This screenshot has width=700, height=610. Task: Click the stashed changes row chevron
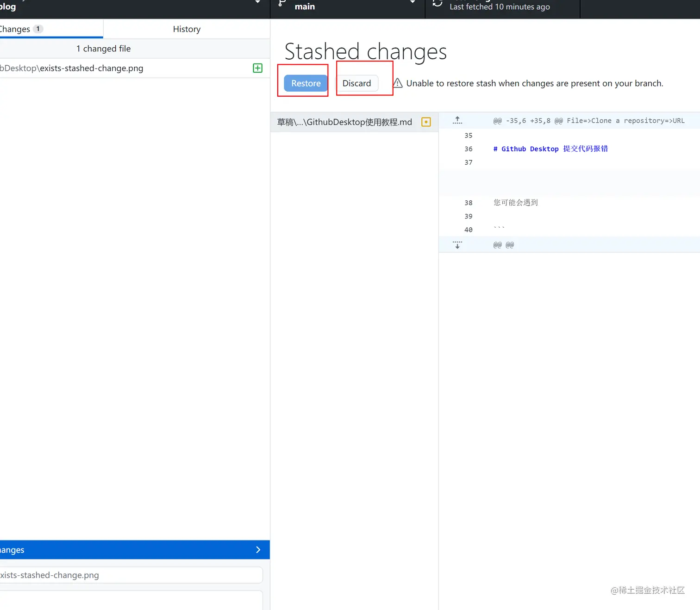tap(258, 550)
